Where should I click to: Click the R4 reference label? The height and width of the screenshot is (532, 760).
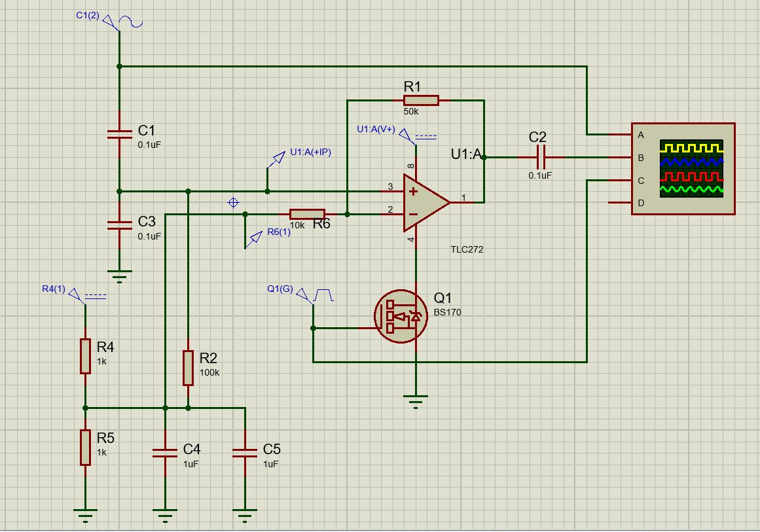click(105, 347)
